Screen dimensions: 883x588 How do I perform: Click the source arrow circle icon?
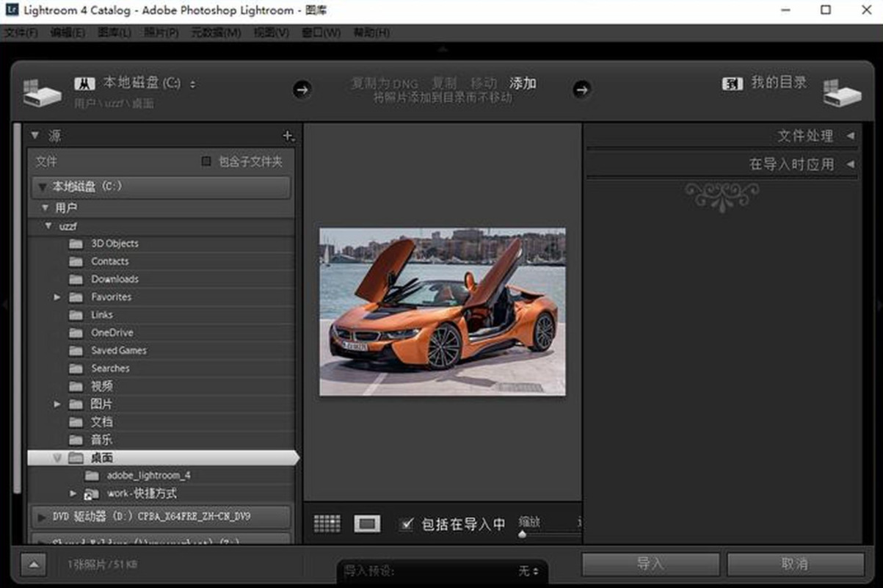302,90
